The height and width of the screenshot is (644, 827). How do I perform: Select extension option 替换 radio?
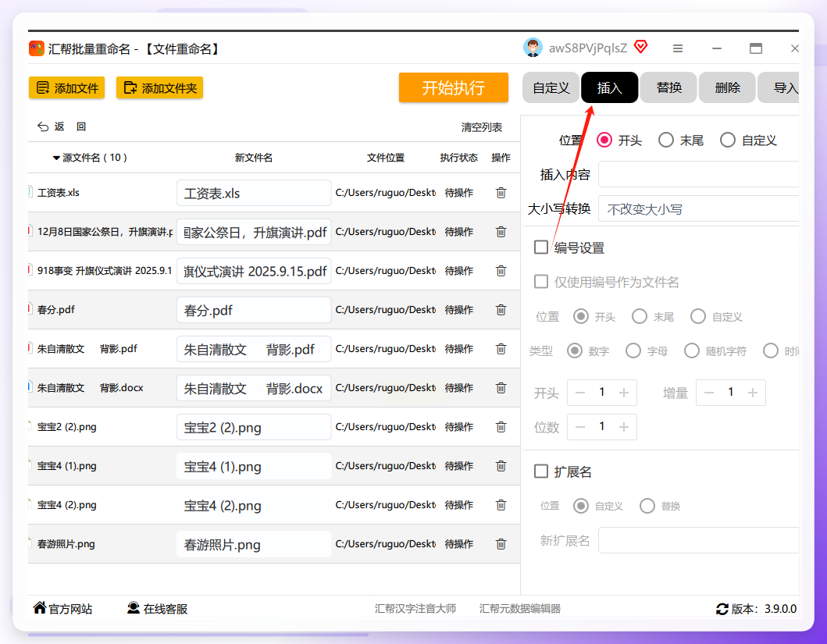click(647, 506)
